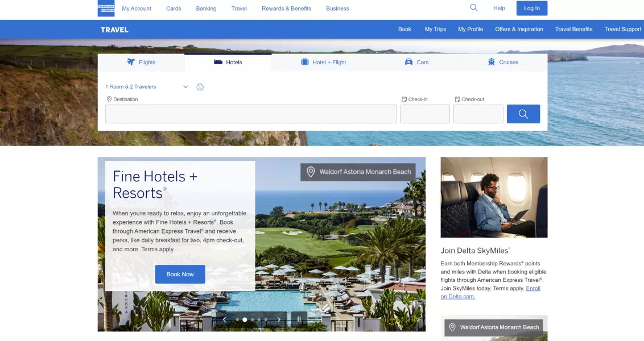Submit hotel search with blue magnifier button

(523, 114)
